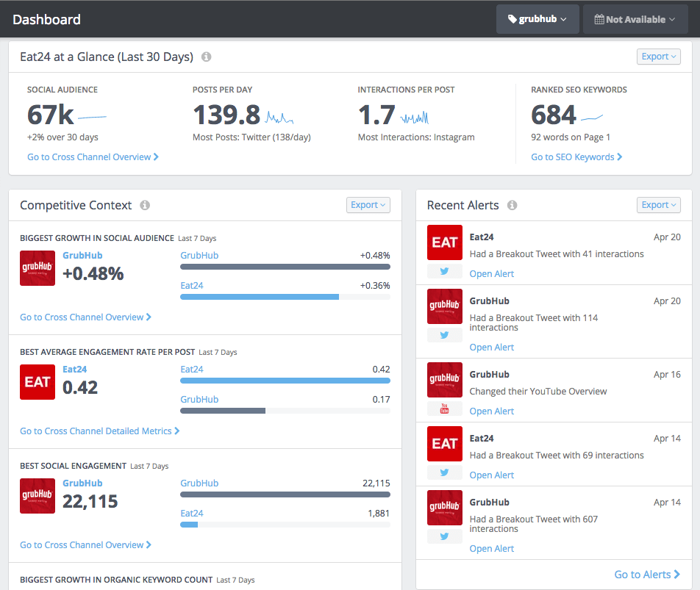Click the info icon next to Recent Alerts
Viewport: 700px width, 590px height.
[x=512, y=205]
